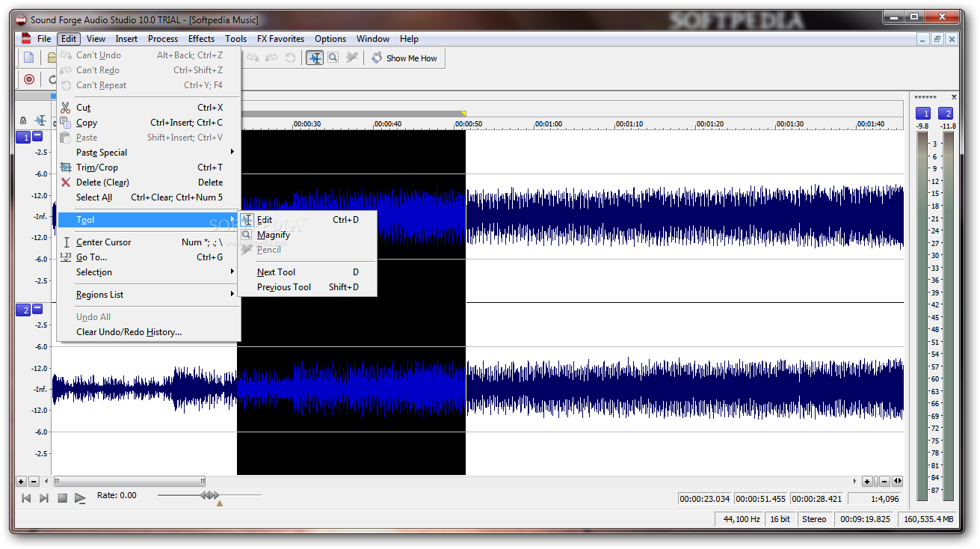Screen dimensions: 980x549
Task: Open the Window menu
Action: point(373,39)
